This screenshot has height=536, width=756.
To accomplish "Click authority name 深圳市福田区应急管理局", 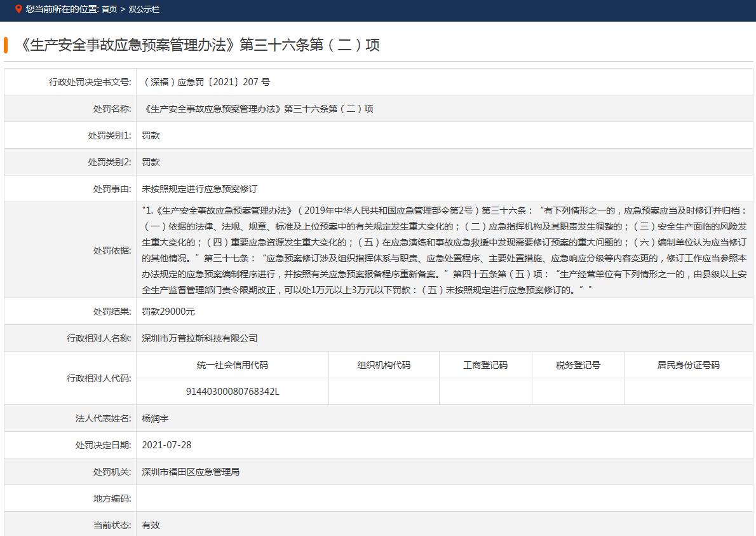I will [x=191, y=472].
